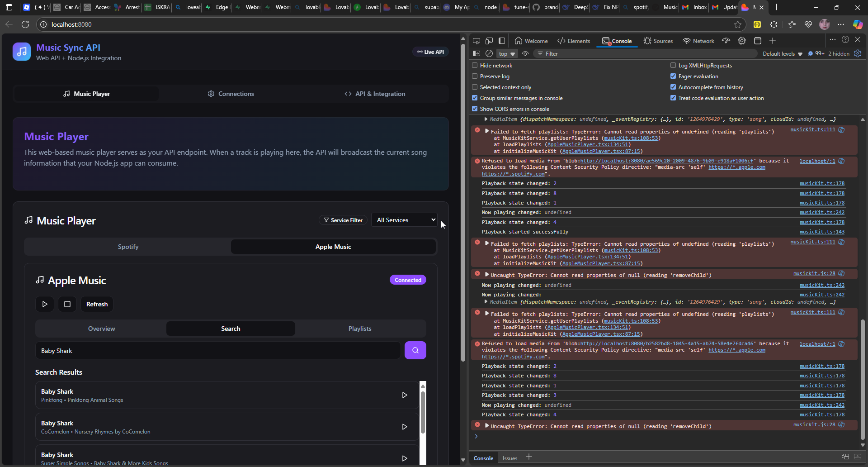Clear console with the circle-slash icon
The width and height of the screenshot is (868, 467).
(x=489, y=53)
